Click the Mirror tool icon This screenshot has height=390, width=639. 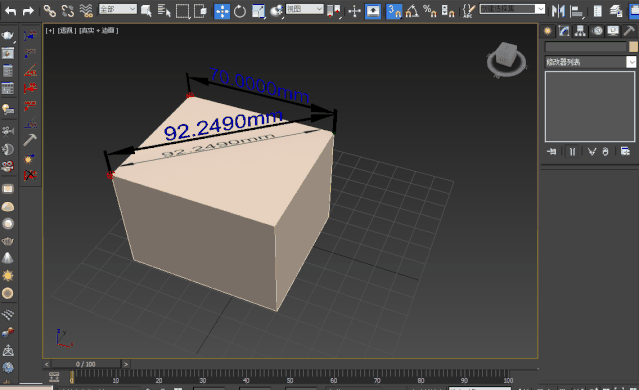[558, 11]
